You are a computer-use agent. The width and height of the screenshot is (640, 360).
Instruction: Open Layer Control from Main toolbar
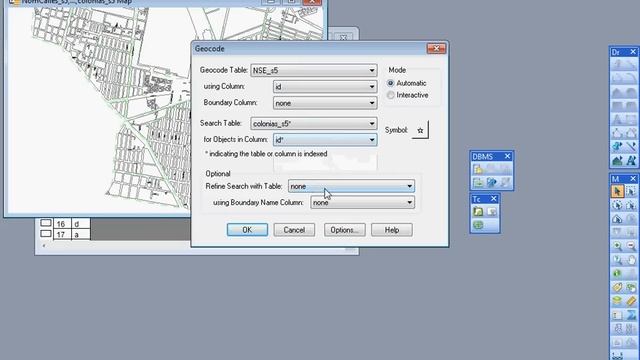(x=617, y=301)
